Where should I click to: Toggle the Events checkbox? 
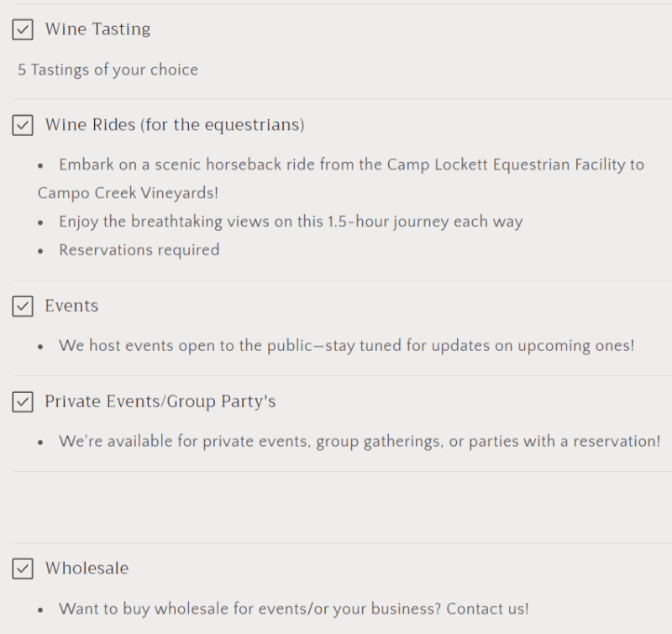pos(23,307)
